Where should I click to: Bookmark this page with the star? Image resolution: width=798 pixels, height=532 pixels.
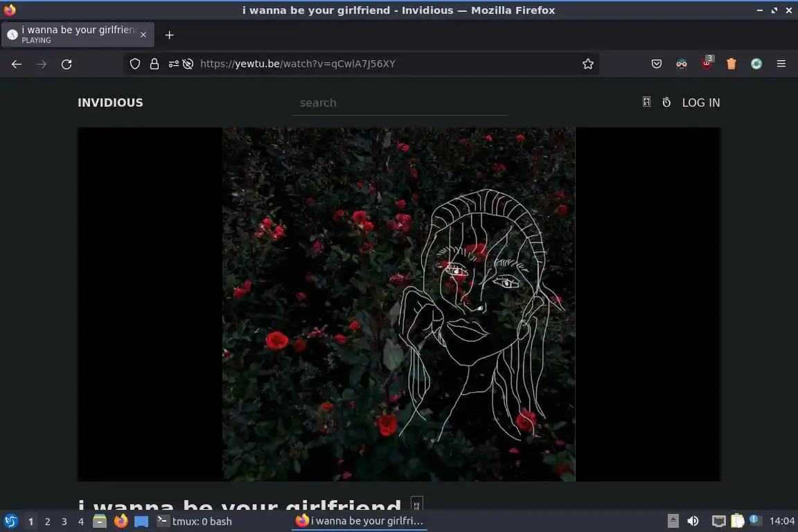[x=588, y=64]
